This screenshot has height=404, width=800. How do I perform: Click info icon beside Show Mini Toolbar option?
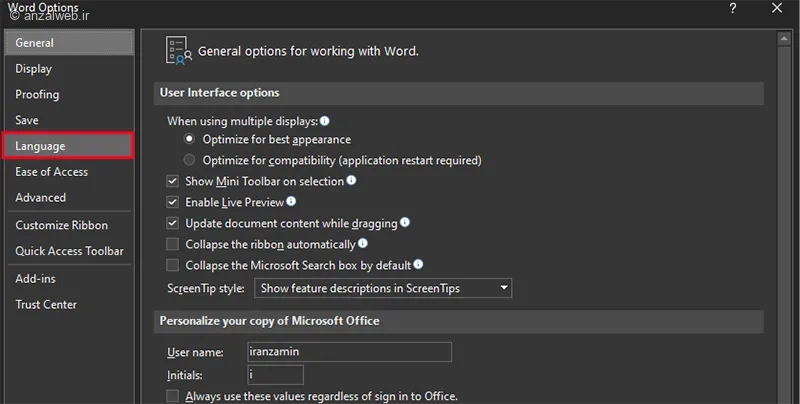pyautogui.click(x=351, y=181)
